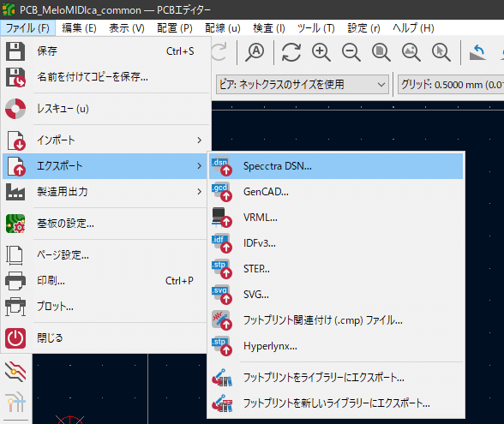The height and width of the screenshot is (424, 504).
Task: Click the Save floppy disk icon
Action: point(15,51)
